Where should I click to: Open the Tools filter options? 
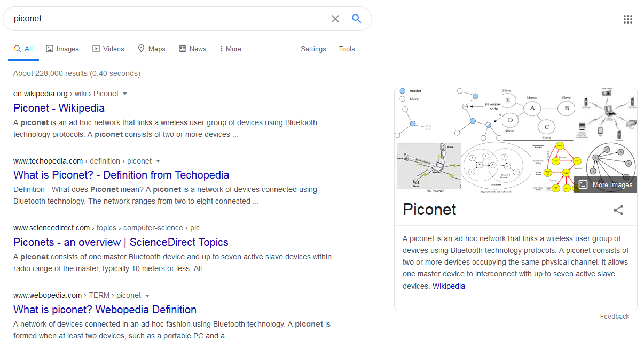347,49
